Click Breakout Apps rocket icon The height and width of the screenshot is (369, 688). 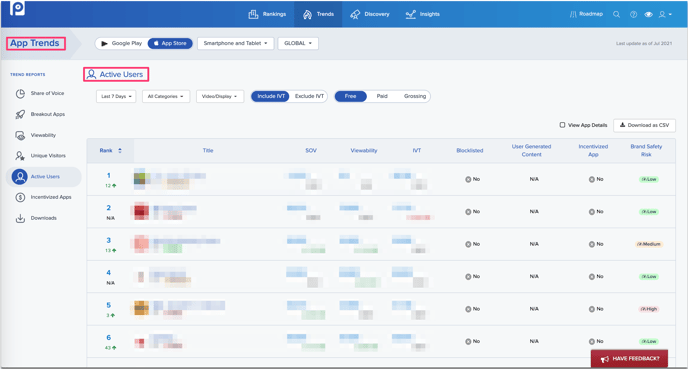pos(20,114)
